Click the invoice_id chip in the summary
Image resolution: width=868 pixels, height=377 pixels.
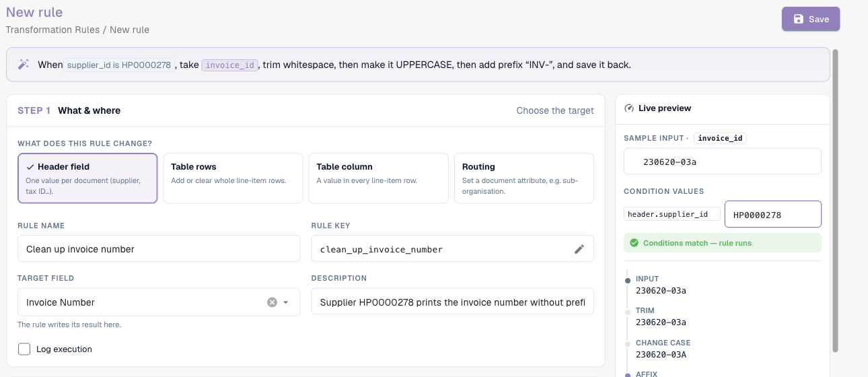click(x=229, y=65)
